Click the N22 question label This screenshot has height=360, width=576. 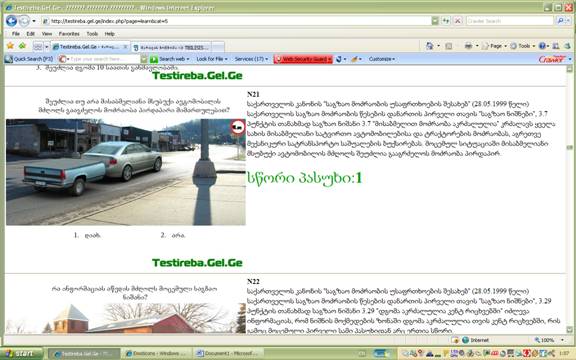pyautogui.click(x=253, y=282)
